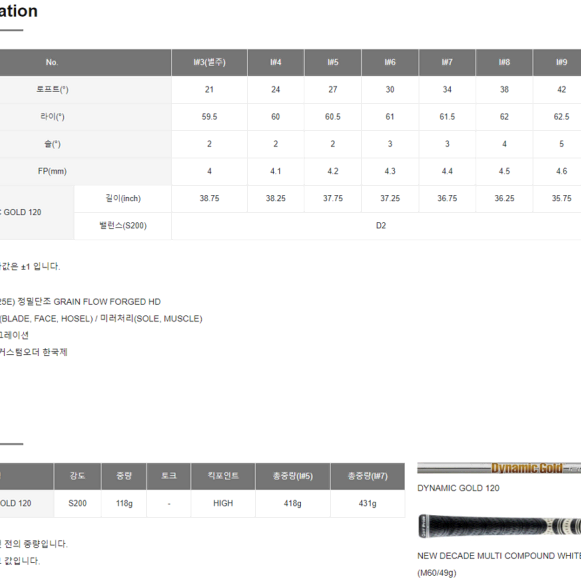This screenshot has height=581, width=581.
Task: Click loft value 27
Action: coord(333,89)
